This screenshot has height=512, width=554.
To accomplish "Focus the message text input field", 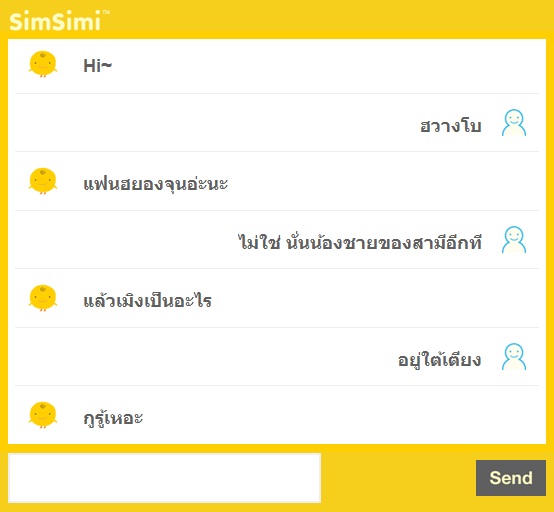I will (164, 478).
